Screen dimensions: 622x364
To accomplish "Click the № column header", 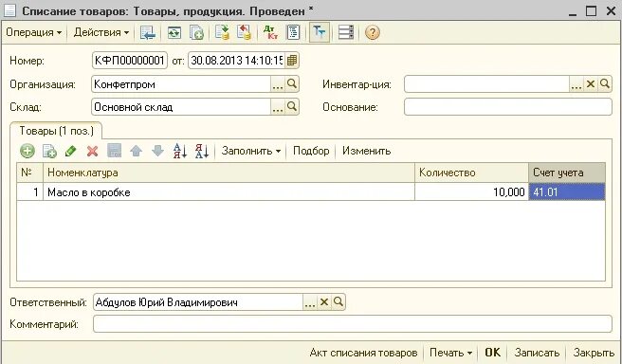I will pyautogui.click(x=29, y=173).
